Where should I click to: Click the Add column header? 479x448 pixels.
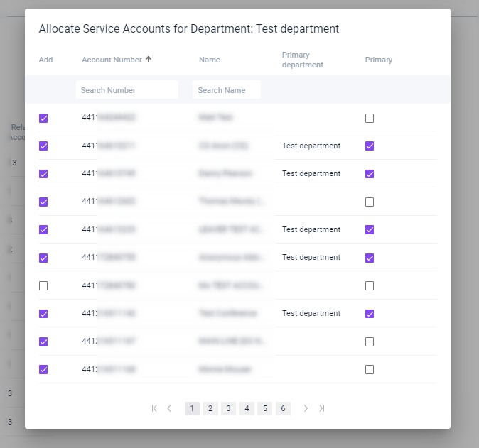[x=45, y=60]
